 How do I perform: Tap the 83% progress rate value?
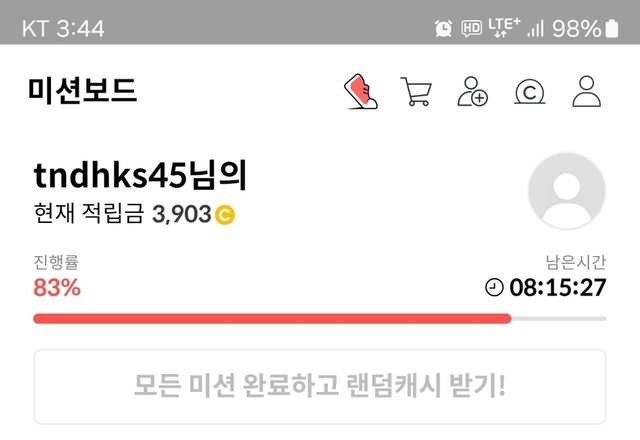pos(57,287)
